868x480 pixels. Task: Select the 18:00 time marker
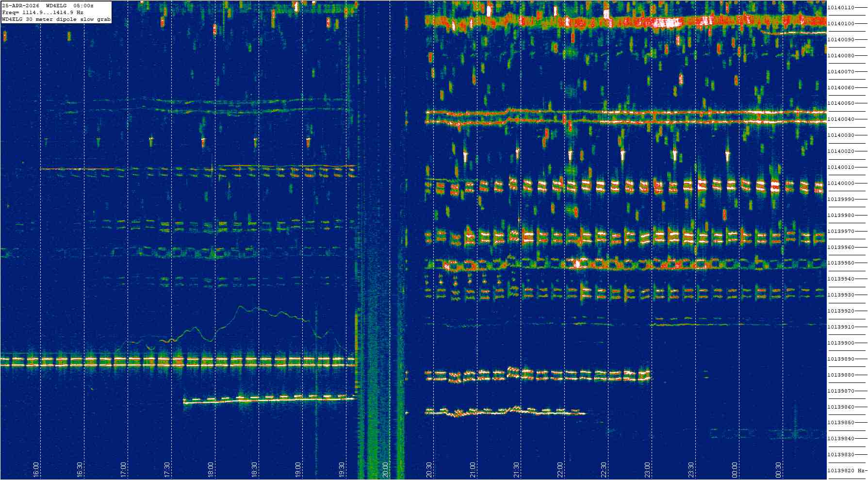tap(211, 469)
